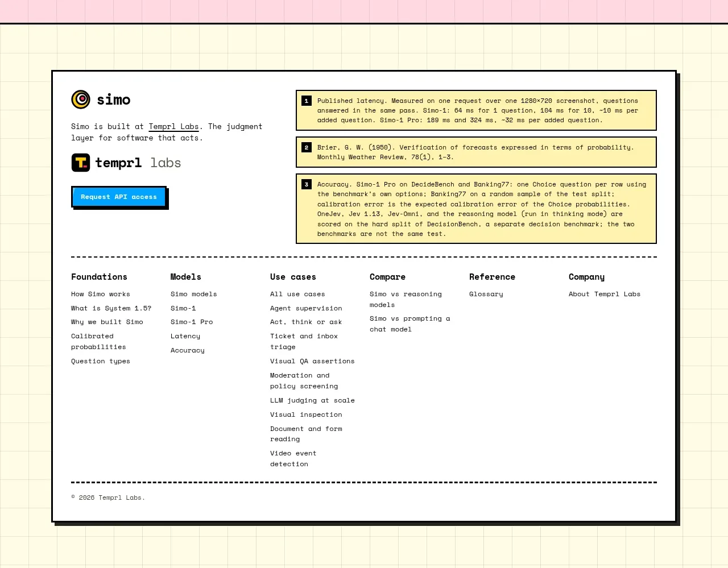The width and height of the screenshot is (728, 568).
Task: Open Simo vs reasoning models comparison
Action: tap(406, 300)
